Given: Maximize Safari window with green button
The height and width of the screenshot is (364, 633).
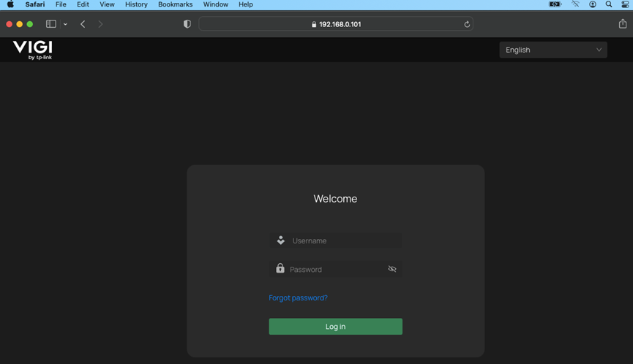Looking at the screenshot, I should click(30, 24).
